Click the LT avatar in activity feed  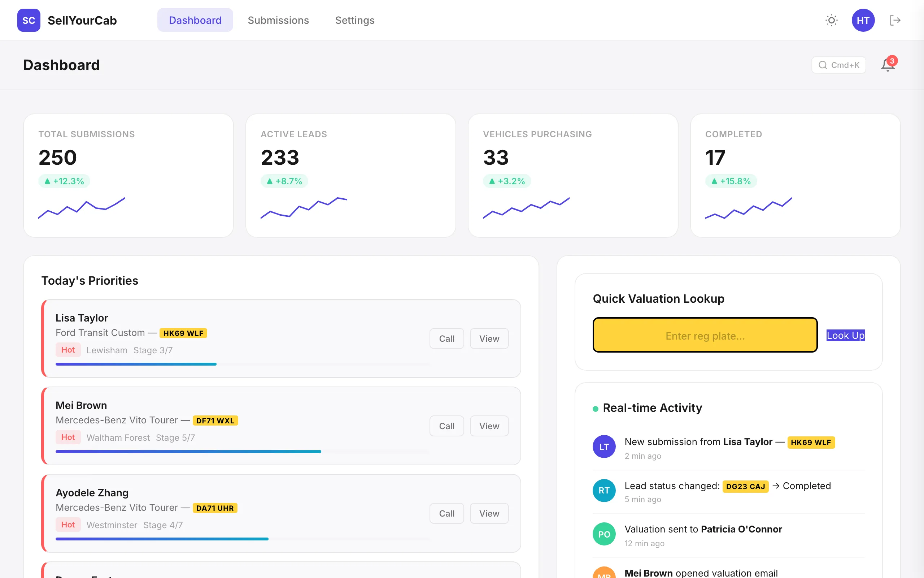[x=604, y=447]
